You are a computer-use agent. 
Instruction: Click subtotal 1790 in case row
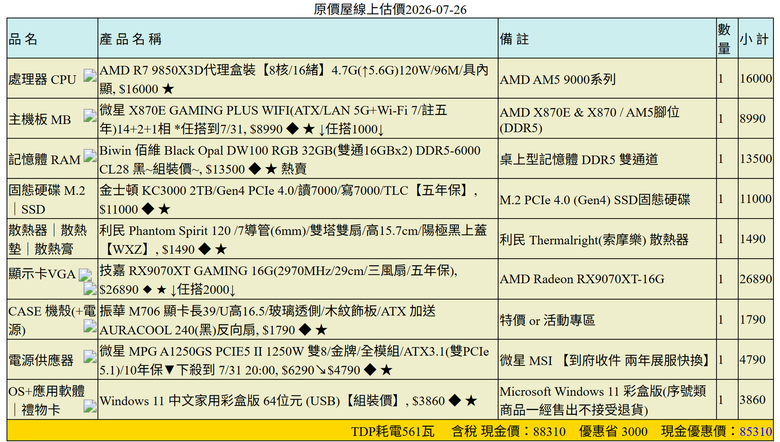[x=753, y=319]
